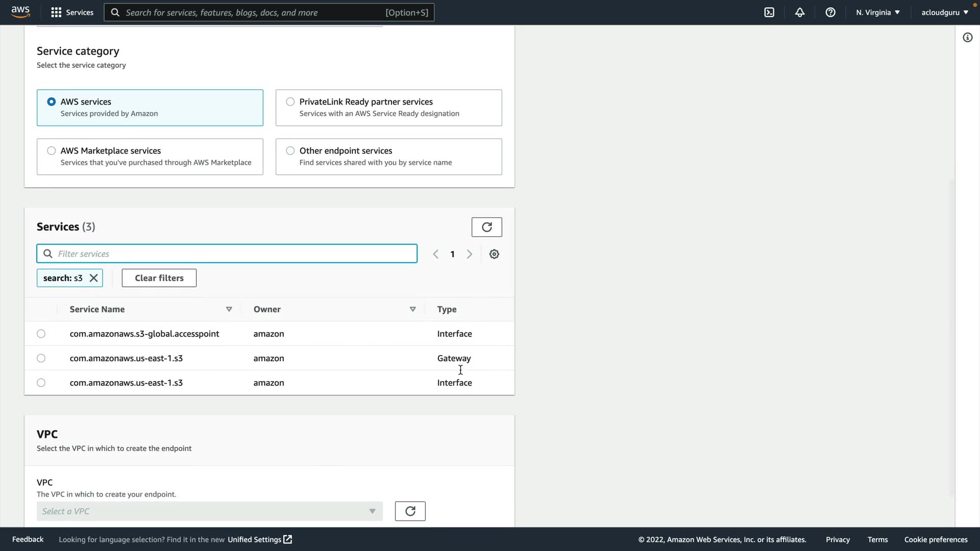Click the Clear filters button
The height and width of the screenshot is (551, 980).
pos(159,278)
